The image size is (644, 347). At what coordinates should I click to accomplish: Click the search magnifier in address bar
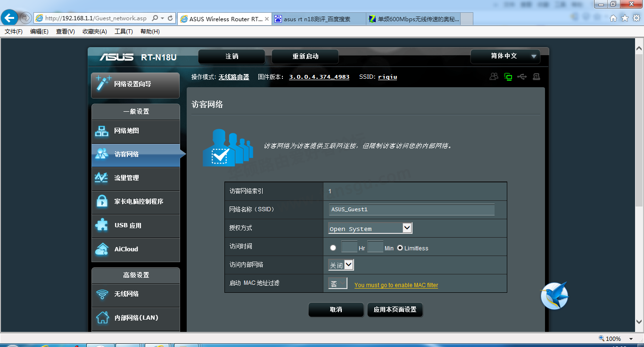pyautogui.click(x=155, y=18)
